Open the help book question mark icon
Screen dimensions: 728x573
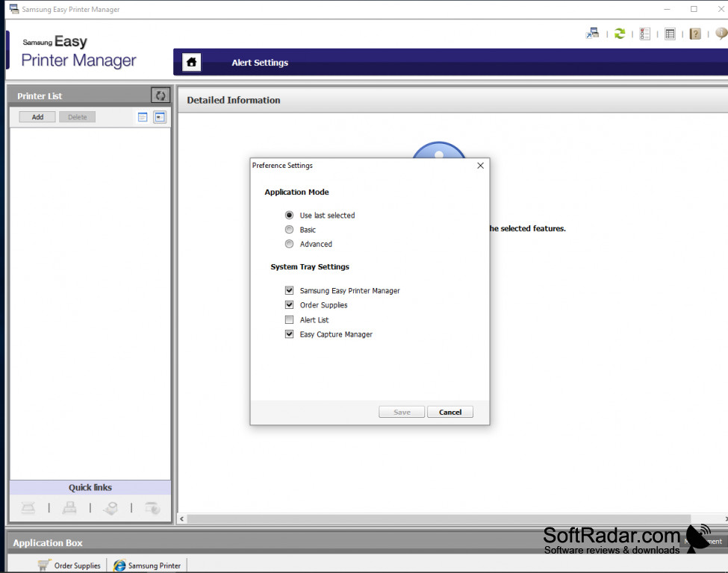695,34
